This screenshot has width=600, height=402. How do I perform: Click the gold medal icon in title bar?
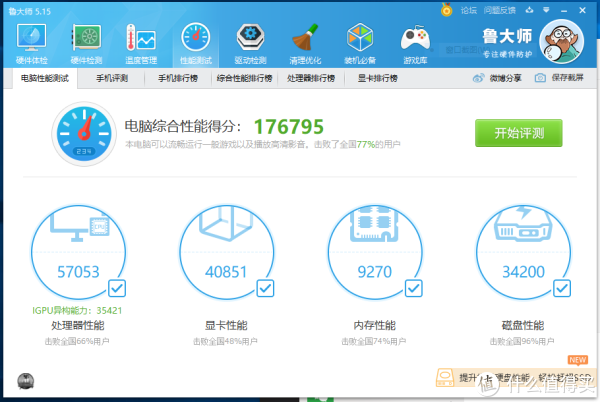point(446,10)
